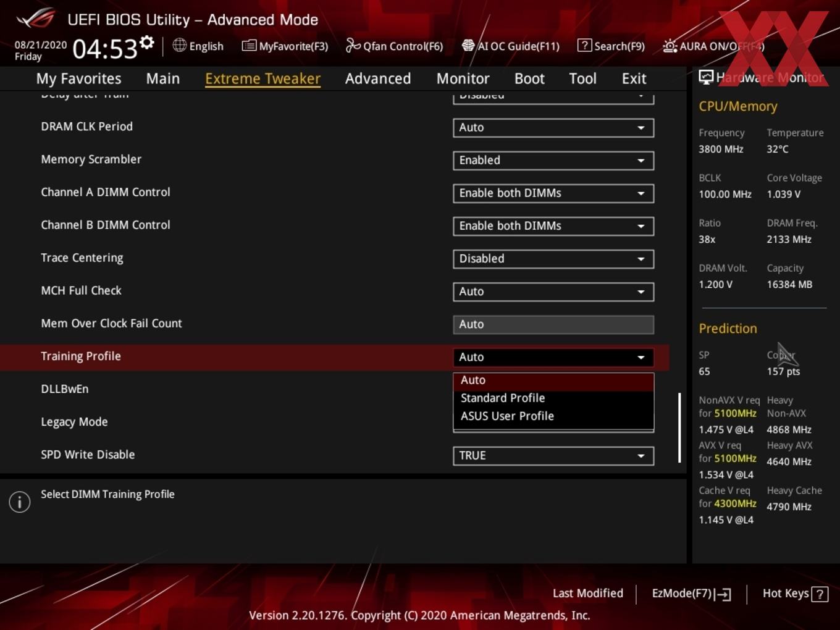This screenshot has width=840, height=630.
Task: Click the 4868 MHz Heavy Non-AVX value
Action: (x=789, y=429)
